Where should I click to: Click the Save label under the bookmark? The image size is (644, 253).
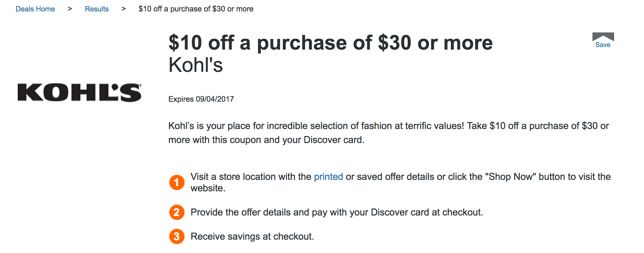[603, 45]
